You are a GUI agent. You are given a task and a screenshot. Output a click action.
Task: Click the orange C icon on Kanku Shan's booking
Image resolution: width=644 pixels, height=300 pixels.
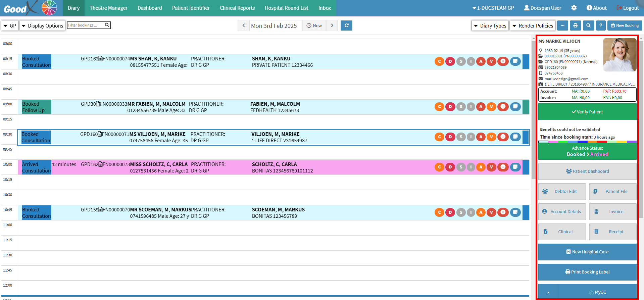coord(439,61)
